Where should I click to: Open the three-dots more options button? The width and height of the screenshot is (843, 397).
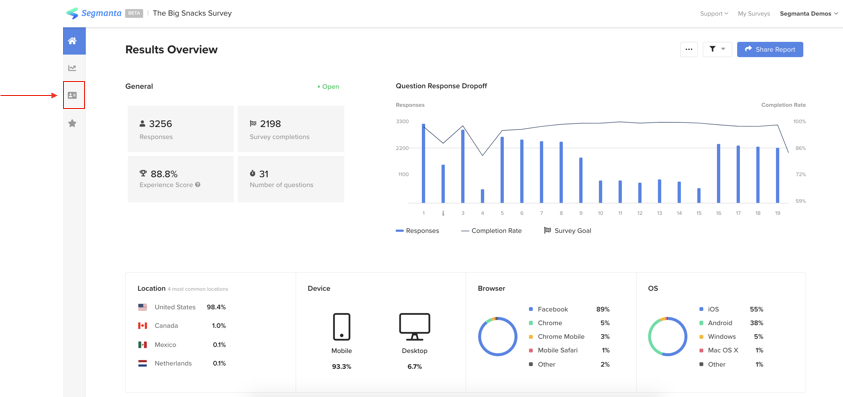[x=689, y=49]
